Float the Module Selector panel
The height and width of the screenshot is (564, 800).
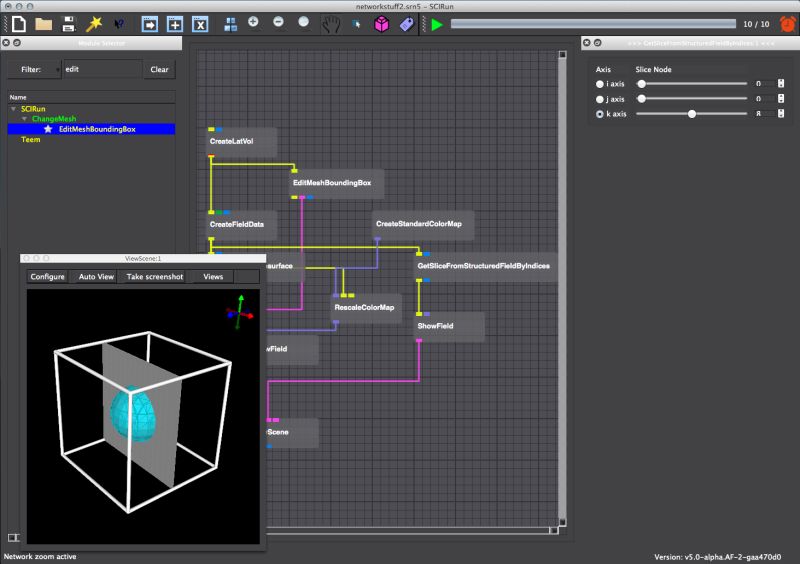point(17,43)
